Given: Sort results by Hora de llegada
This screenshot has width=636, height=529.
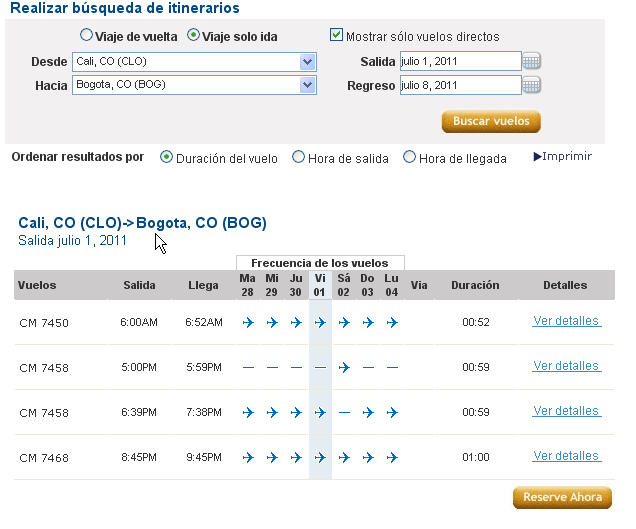Looking at the screenshot, I should pyautogui.click(x=409, y=157).
